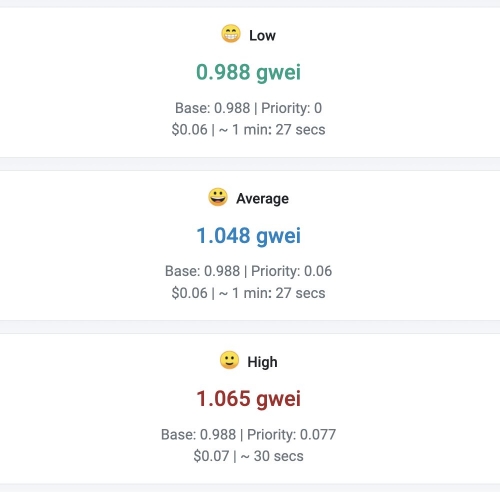Screen dimensions: 500x492
Task: Click the green 0.988 gwei value
Action: (x=249, y=73)
